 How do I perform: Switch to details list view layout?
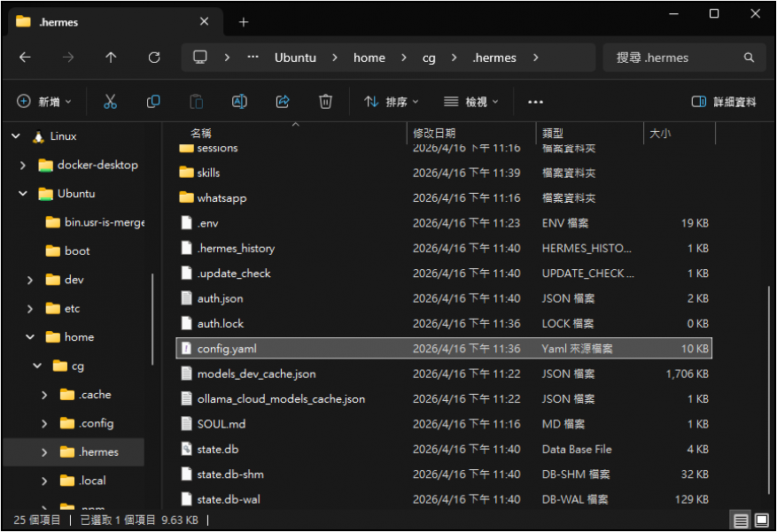pyautogui.click(x=741, y=520)
